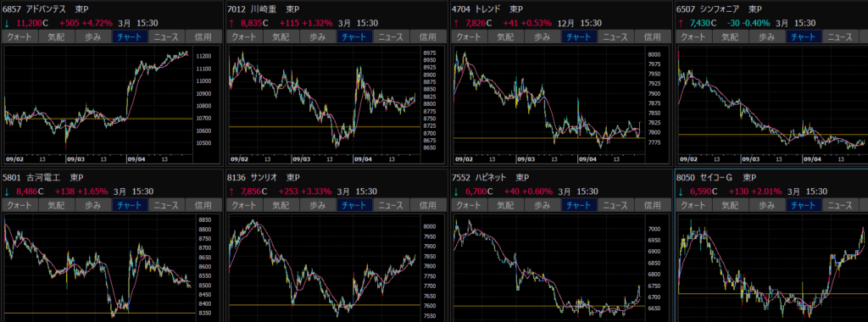Open クォート tab in 6857 アドバンテス panel
Screen dimensions: 868x322
pos(20,37)
